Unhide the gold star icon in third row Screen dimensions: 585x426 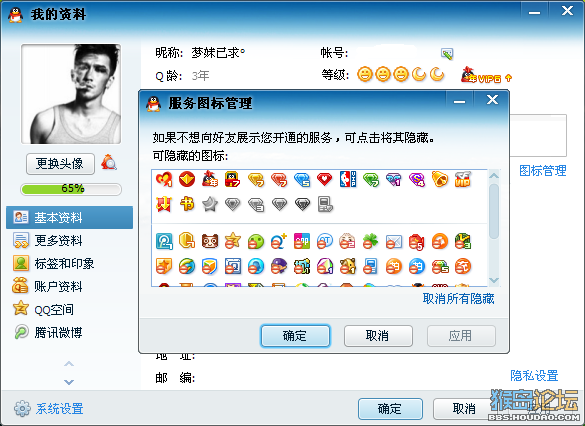tap(233, 241)
